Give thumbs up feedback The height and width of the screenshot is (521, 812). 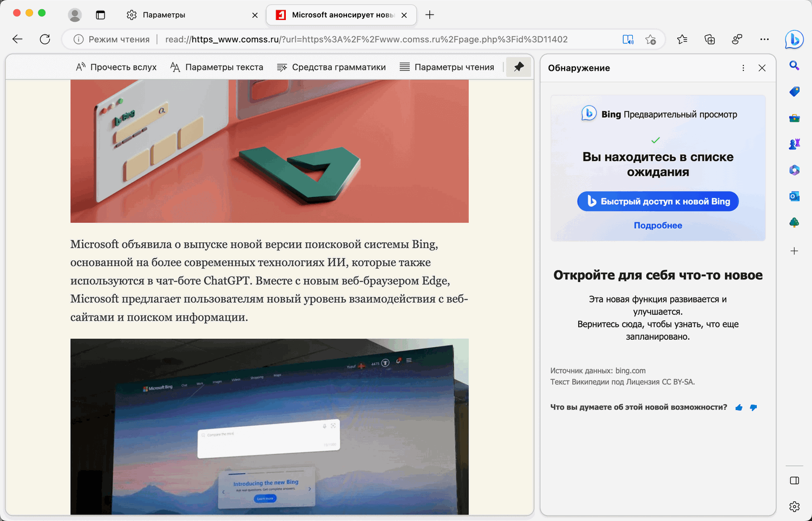coord(739,407)
